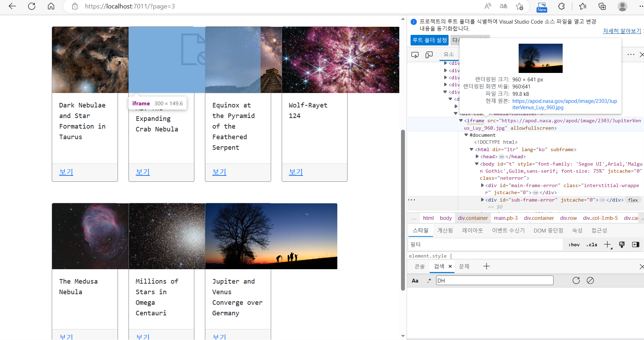
Task: Click the Medusa Nebula thumbnail image
Action: [90, 236]
